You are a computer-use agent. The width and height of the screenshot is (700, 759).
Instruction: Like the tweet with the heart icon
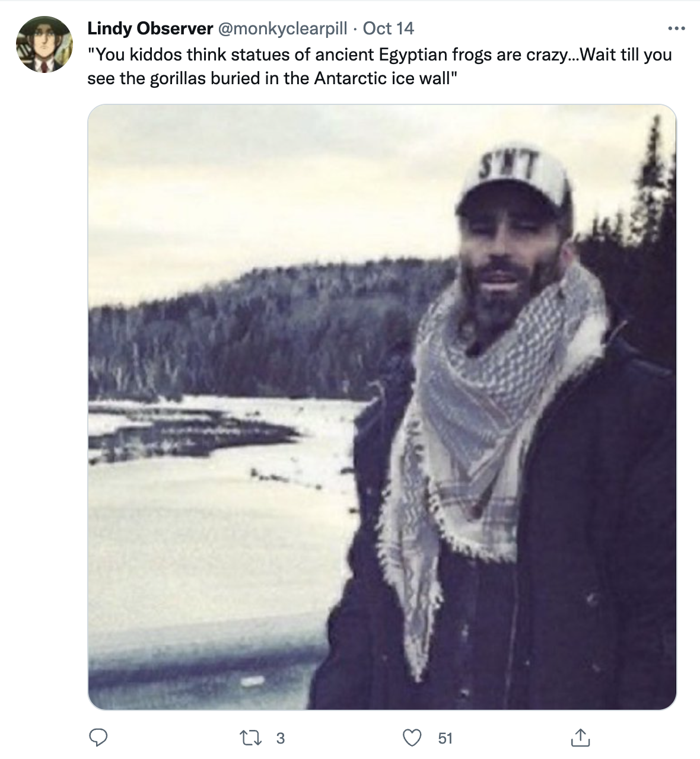(x=412, y=738)
